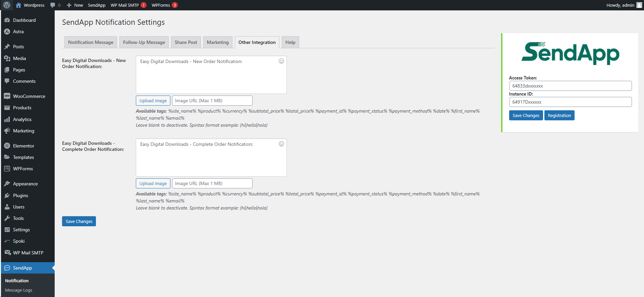Viewport: 644px width, 297px height.
Task: Open the Wordpress site home link
Action: click(30, 5)
